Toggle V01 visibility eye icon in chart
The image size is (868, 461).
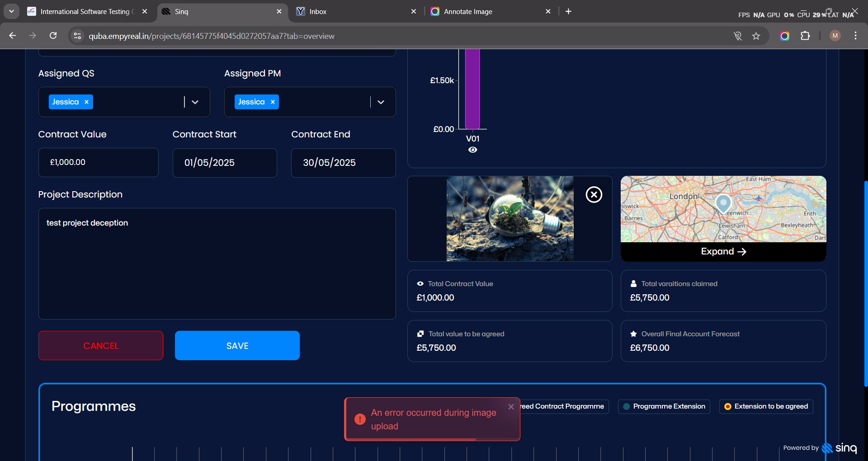(472, 150)
